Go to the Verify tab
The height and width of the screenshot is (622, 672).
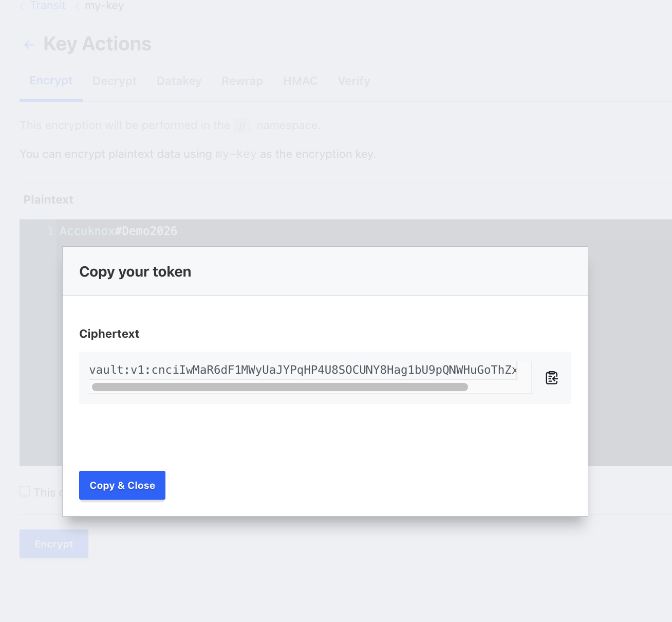tap(353, 81)
